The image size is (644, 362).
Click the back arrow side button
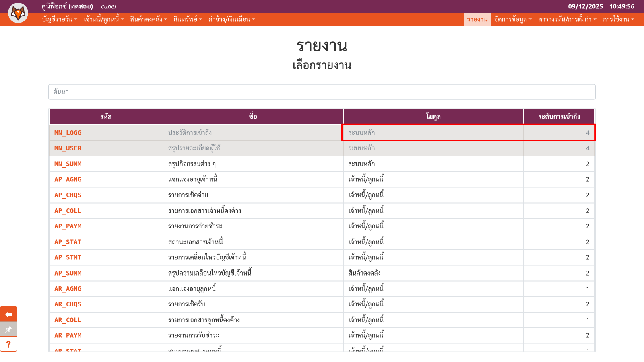click(x=8, y=315)
